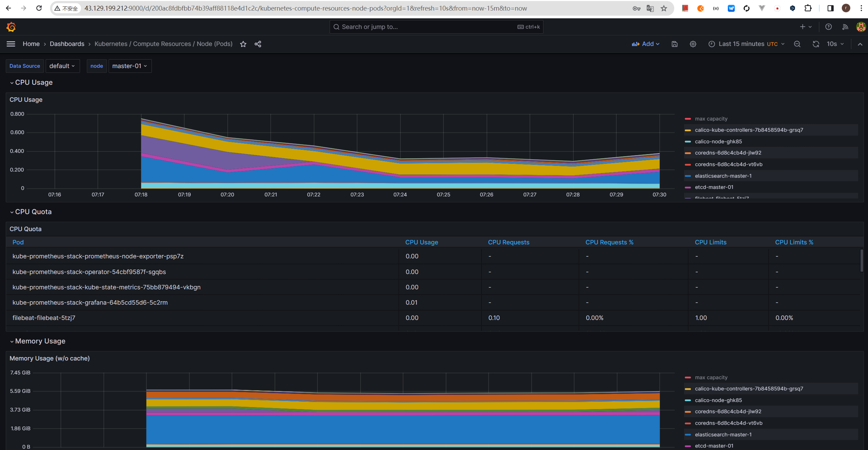Click the share dashboard icon
Screen dimensions: 868x450
click(x=258, y=44)
